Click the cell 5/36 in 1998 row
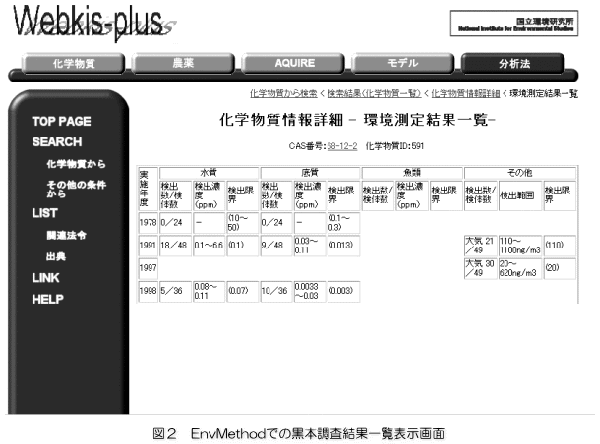The height and width of the screenshot is (444, 600). tap(175, 291)
